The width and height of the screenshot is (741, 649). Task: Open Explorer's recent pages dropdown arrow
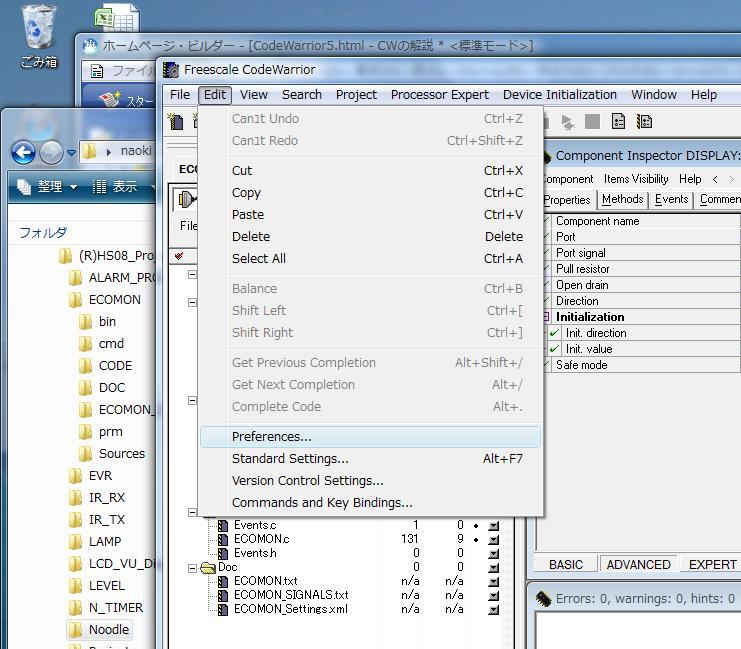[71, 152]
